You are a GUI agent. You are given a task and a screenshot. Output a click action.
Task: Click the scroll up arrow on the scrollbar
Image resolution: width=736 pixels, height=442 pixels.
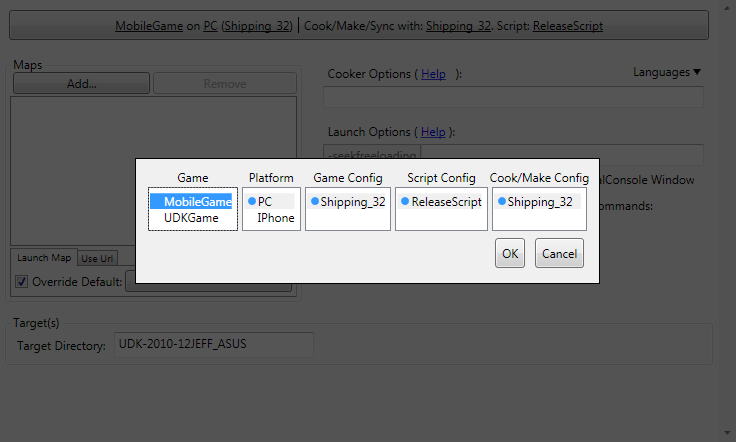727,8
